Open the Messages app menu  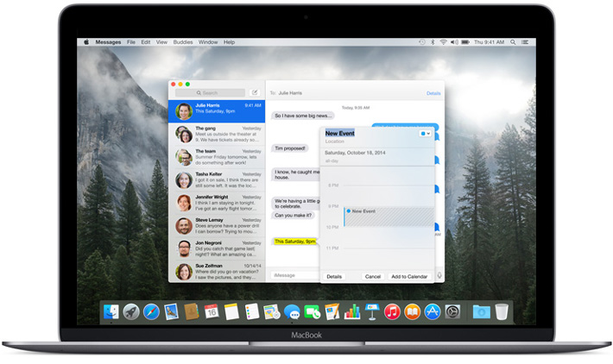108,42
